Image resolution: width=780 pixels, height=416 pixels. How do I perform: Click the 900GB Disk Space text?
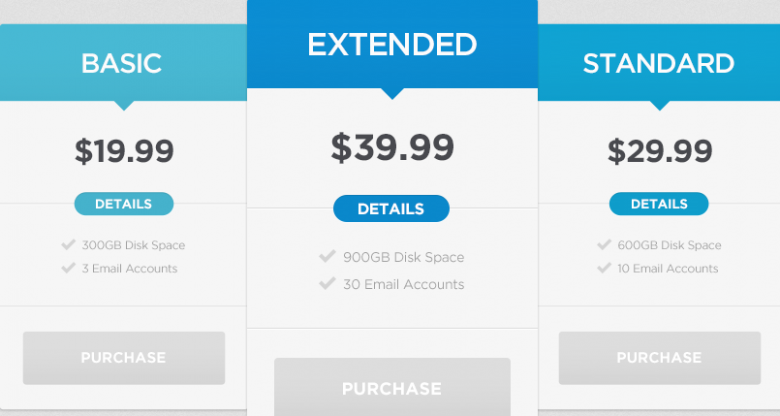click(403, 257)
